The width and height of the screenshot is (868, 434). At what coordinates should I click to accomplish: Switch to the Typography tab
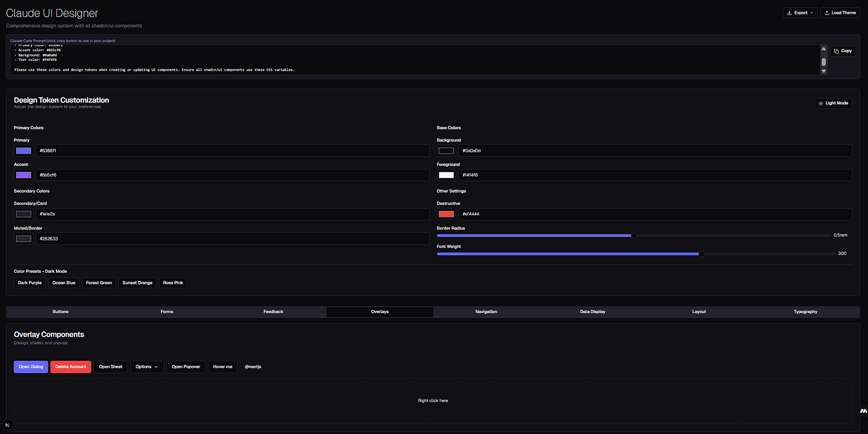point(805,312)
